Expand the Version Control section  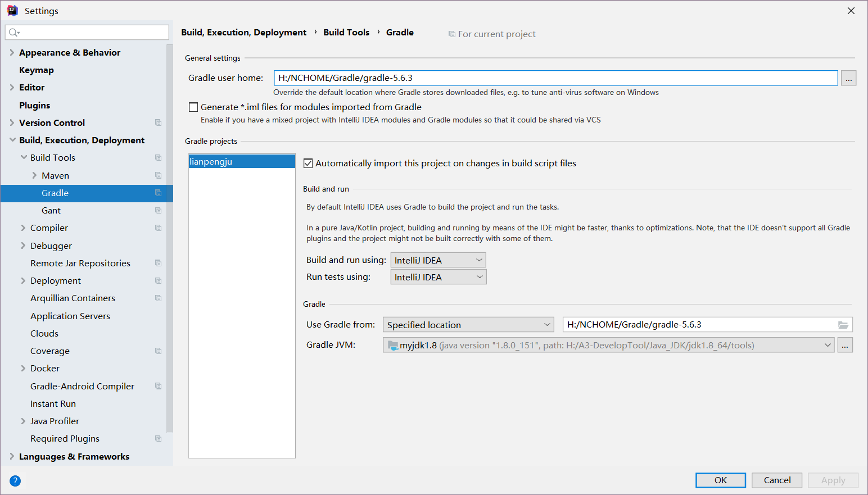[12, 122]
